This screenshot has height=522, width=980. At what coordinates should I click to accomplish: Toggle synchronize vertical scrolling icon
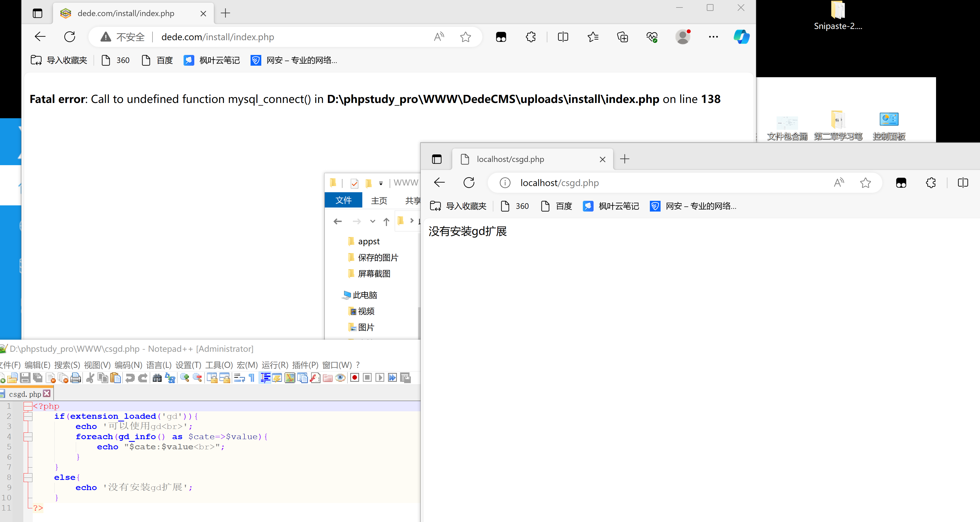pyautogui.click(x=212, y=378)
